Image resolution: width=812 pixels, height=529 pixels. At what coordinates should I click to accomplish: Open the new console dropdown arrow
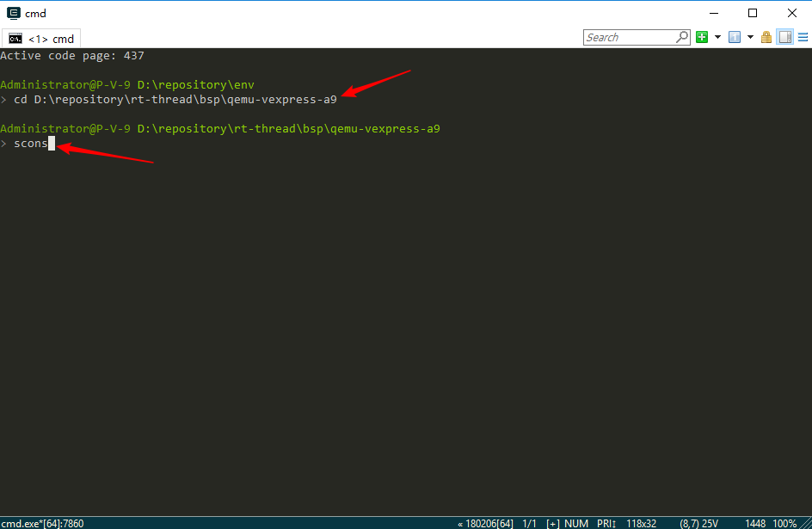(717, 37)
